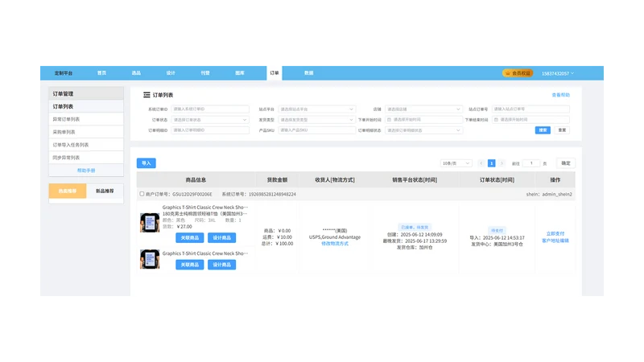Open the 数据 tab
644x362 pixels.
pos(309,73)
